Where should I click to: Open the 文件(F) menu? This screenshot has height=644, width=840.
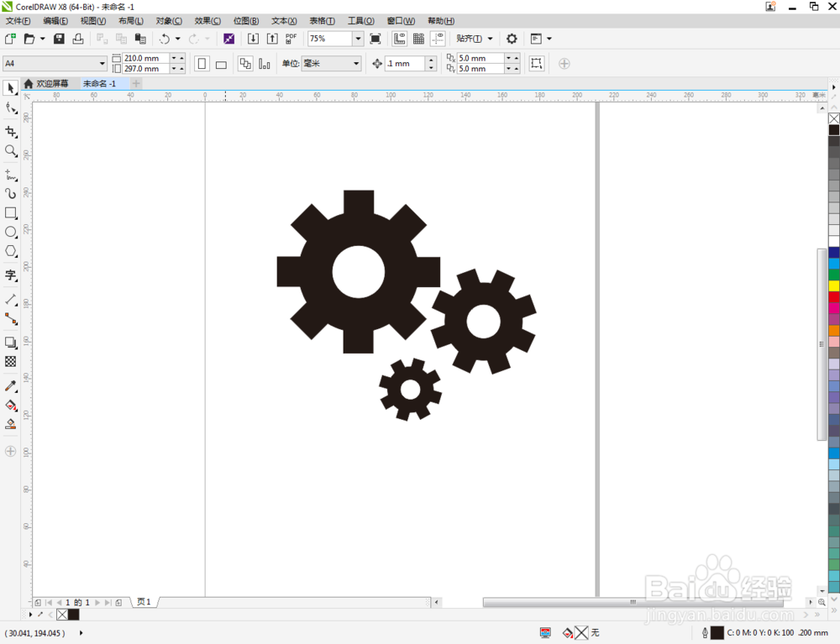coord(18,21)
